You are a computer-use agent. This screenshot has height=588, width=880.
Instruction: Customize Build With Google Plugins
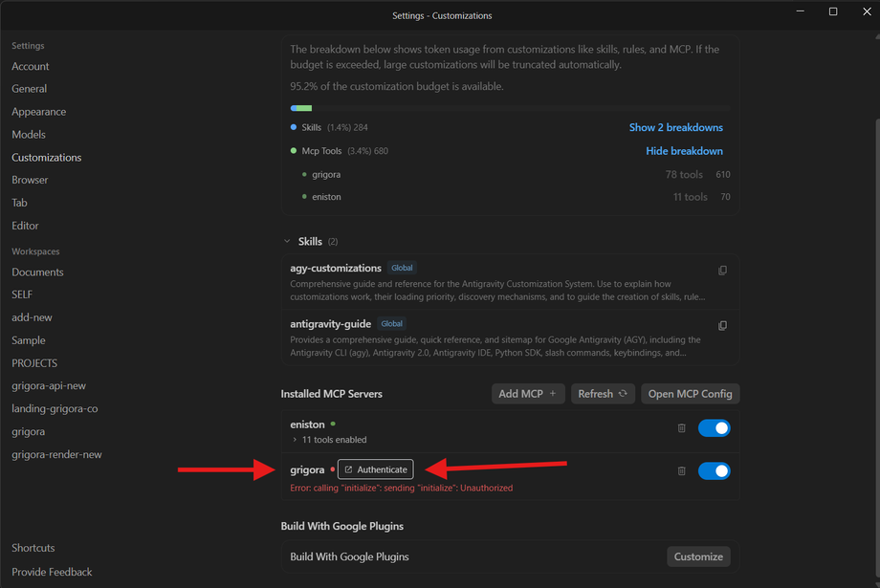698,556
